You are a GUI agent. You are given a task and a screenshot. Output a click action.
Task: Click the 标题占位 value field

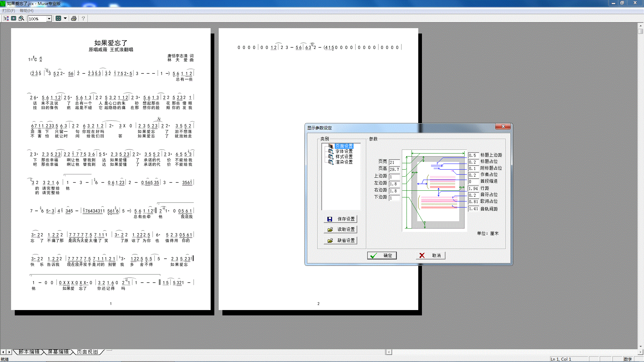coord(473,162)
